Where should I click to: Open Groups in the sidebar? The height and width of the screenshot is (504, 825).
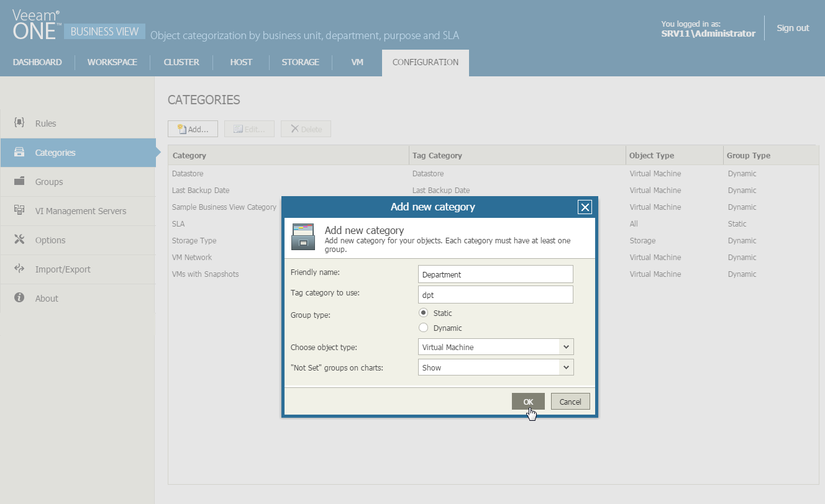click(x=78, y=182)
